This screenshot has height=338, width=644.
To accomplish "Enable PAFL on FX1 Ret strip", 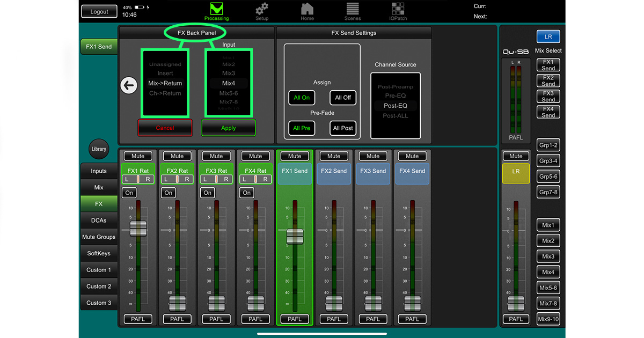I will click(x=138, y=319).
